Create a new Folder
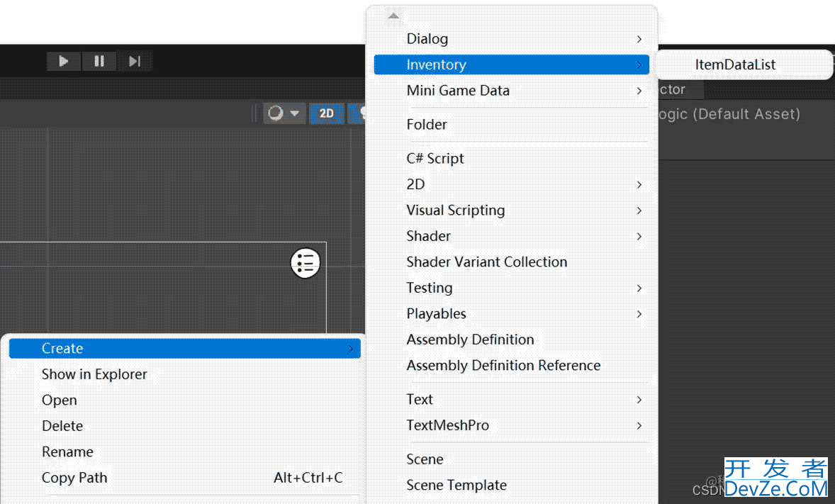 click(511, 125)
